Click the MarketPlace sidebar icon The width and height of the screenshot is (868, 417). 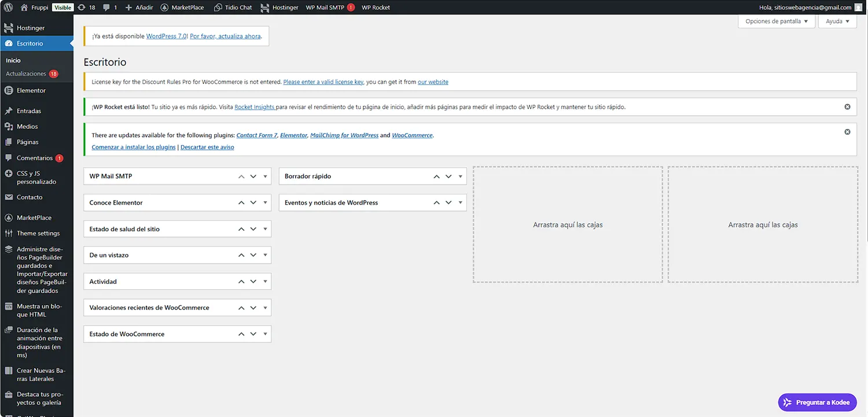point(9,217)
